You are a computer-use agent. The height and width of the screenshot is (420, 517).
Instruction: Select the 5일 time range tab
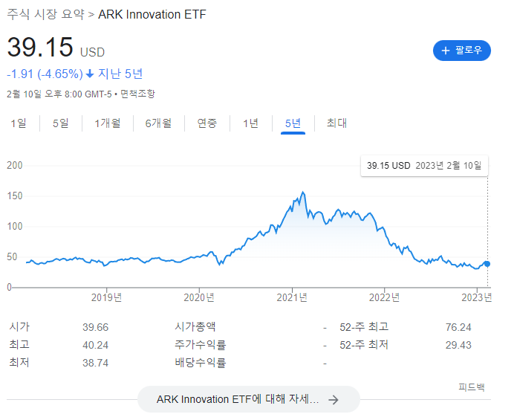pyautogui.click(x=61, y=123)
